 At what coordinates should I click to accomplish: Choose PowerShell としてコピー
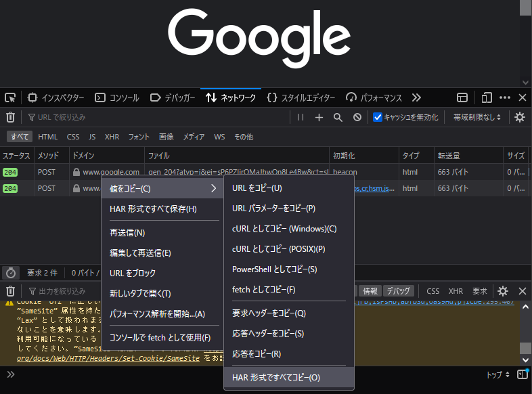pos(289,269)
